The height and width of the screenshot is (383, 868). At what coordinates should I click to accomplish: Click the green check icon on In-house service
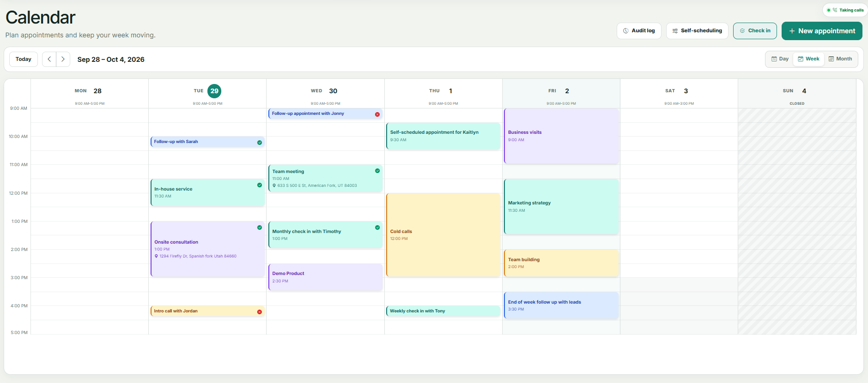[x=260, y=185]
